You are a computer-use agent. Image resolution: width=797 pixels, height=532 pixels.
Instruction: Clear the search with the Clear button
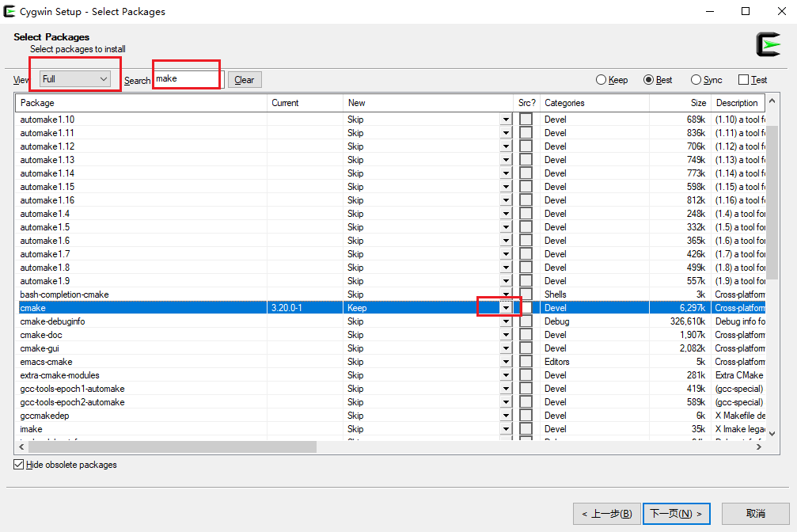click(x=245, y=80)
